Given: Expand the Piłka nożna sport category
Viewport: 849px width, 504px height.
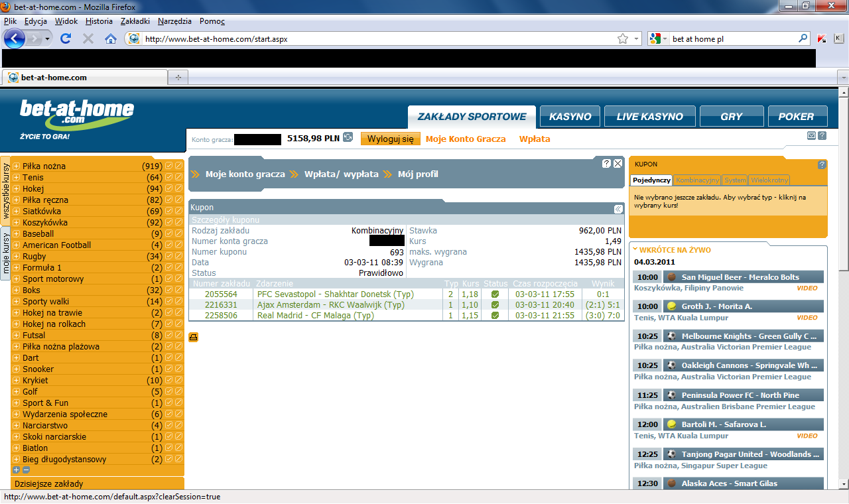Looking at the screenshot, I should 17,166.
